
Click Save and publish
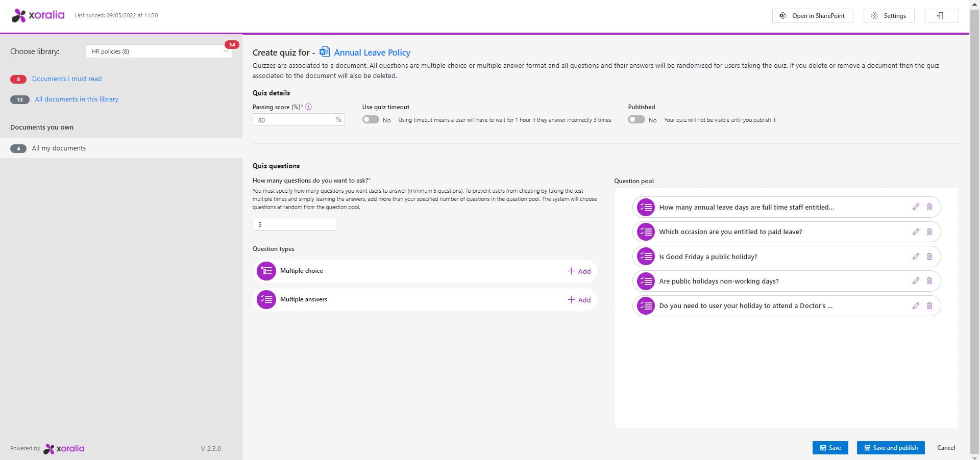891,448
